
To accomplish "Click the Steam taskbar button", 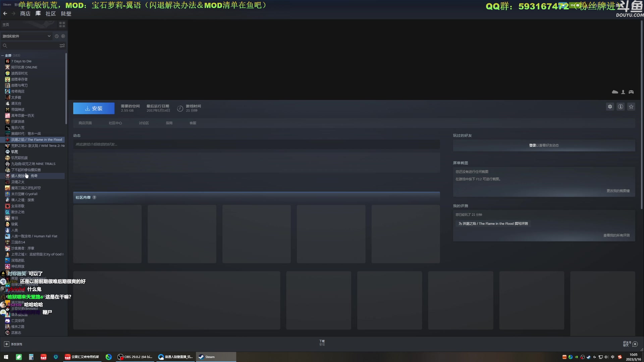I will [x=216, y=357].
